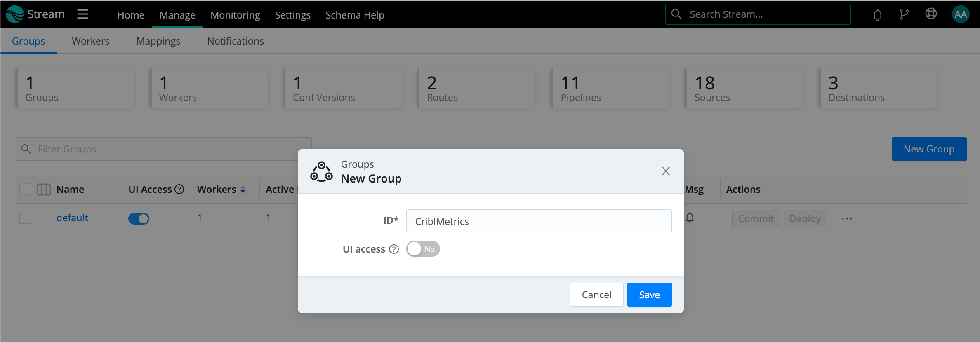Click the UI Access column help icon
Screen dimensions: 980x342
(x=179, y=189)
